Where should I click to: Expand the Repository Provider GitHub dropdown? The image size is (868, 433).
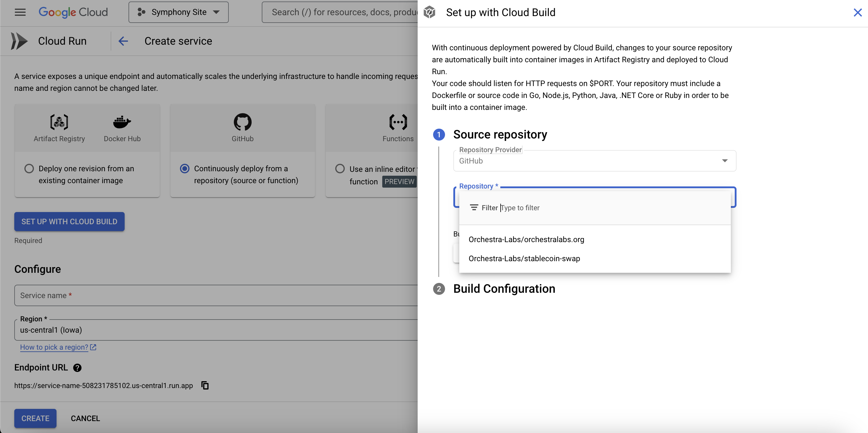594,161
